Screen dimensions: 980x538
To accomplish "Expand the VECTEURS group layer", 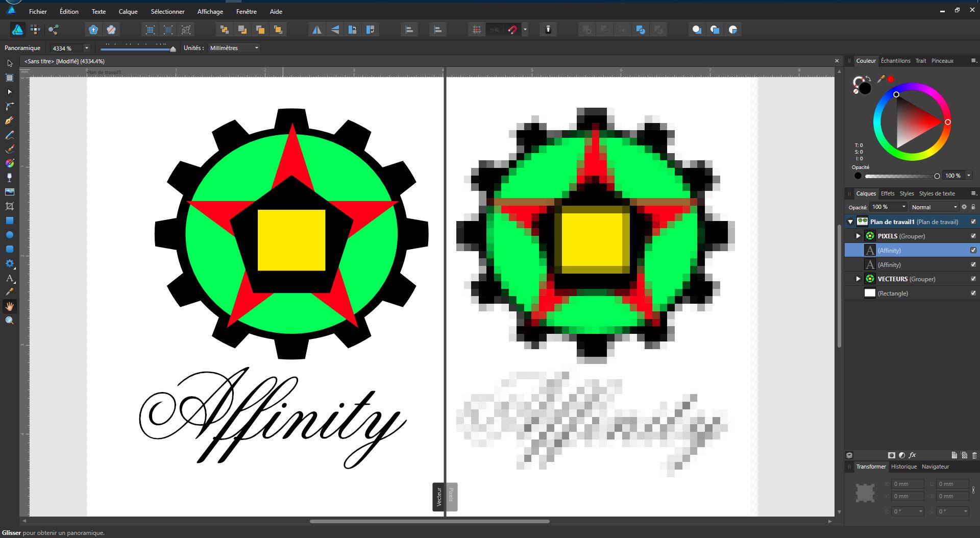I will coord(858,279).
